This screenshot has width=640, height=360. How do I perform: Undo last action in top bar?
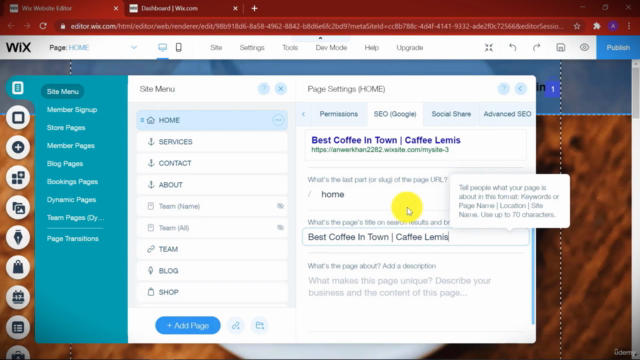point(513,47)
